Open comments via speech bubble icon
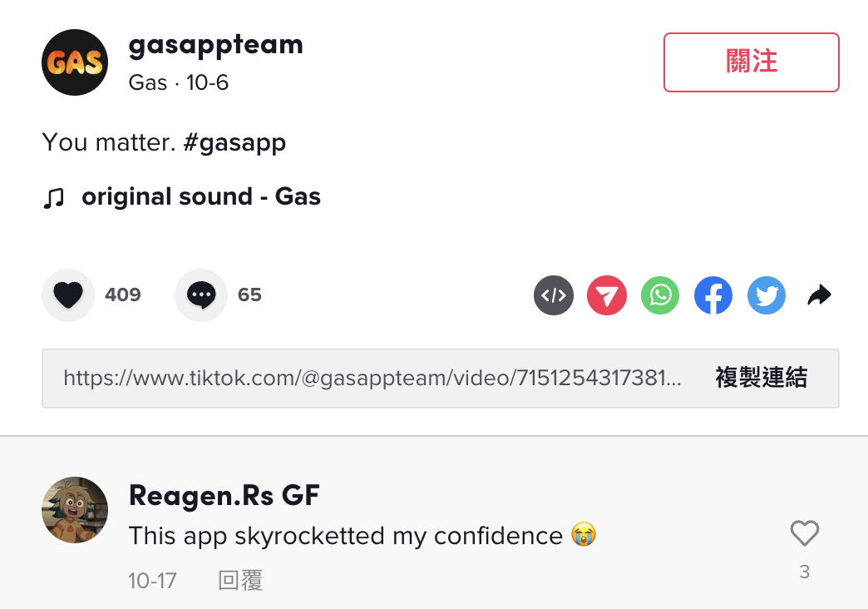This screenshot has height=609, width=868. pyautogui.click(x=201, y=295)
